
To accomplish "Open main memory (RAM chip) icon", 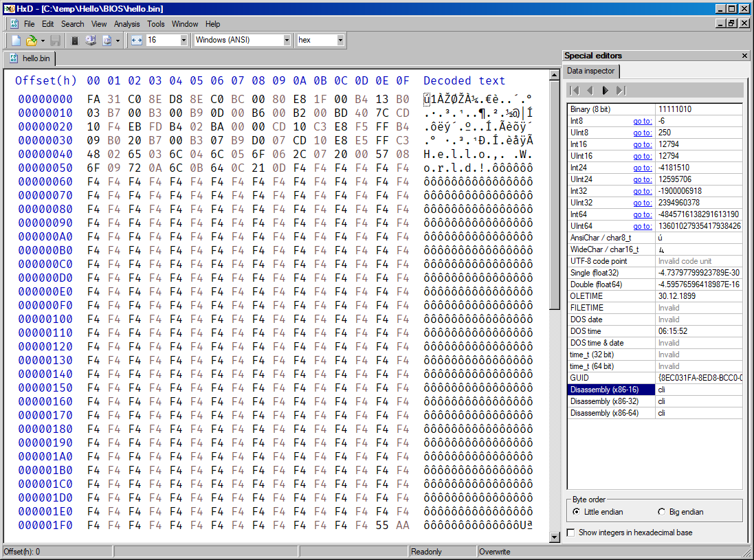I will point(74,41).
